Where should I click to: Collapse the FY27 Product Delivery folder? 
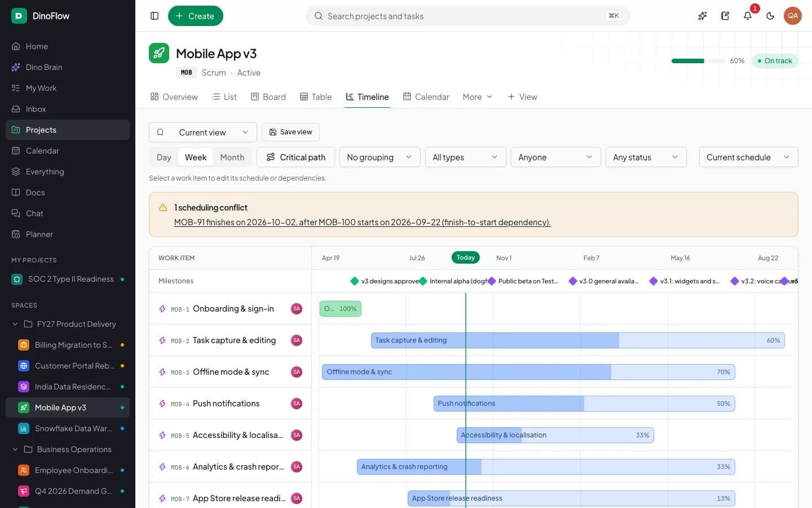pos(15,324)
